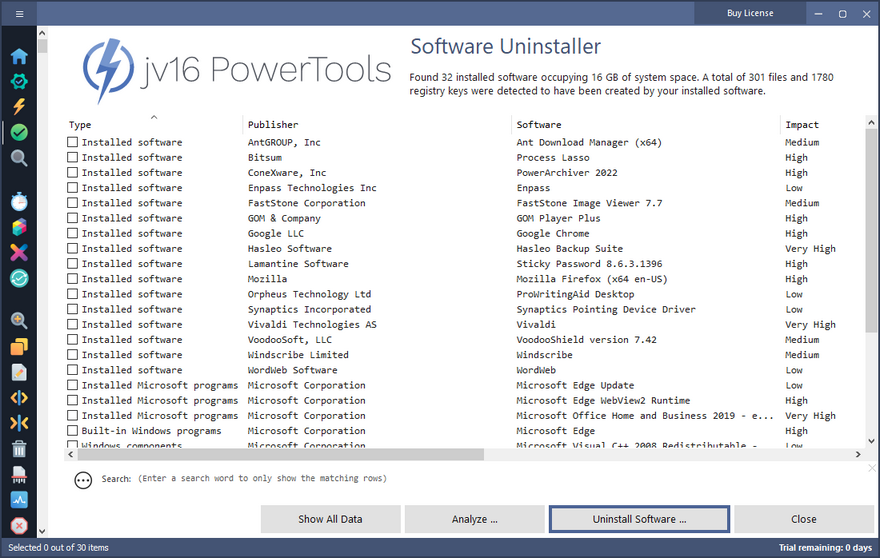This screenshot has height=558, width=880.
Task: Click the red circled X sidebar icon
Action: coord(19,525)
